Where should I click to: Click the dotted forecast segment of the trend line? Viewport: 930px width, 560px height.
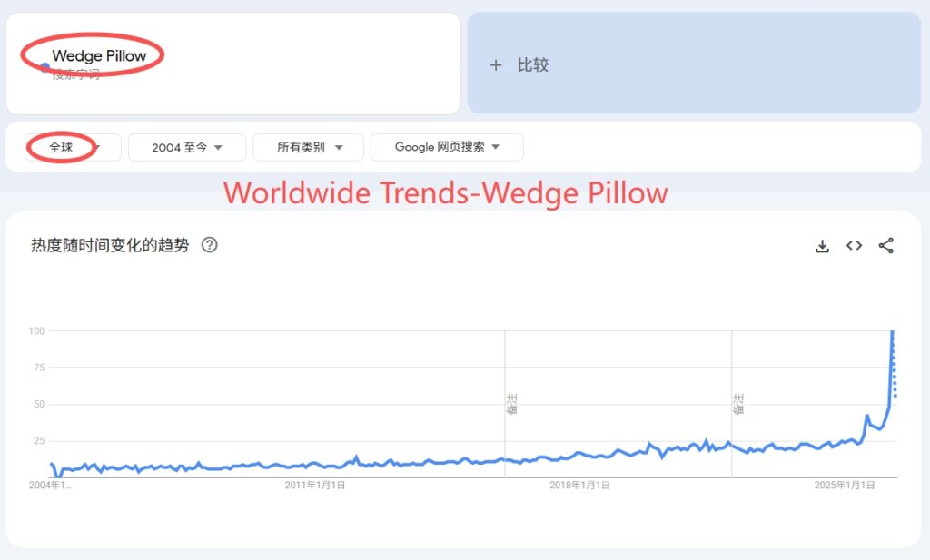[x=894, y=365]
